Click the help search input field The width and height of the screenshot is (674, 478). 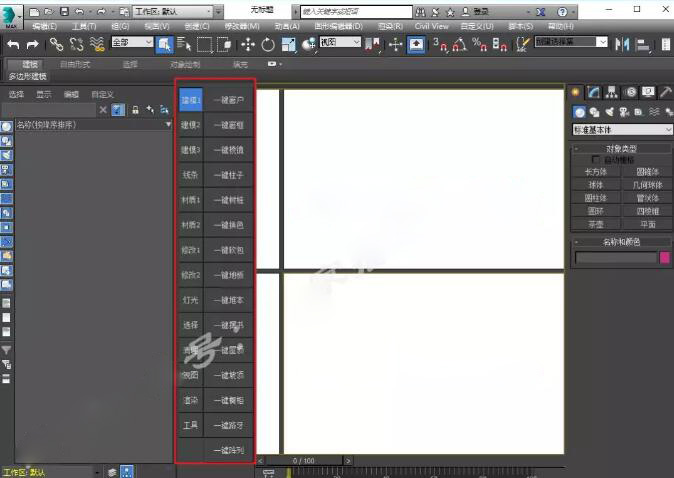(356, 12)
